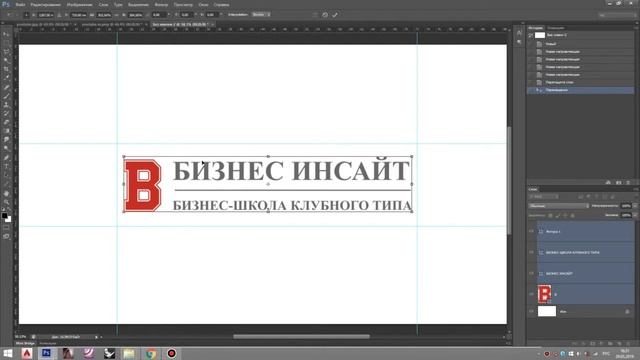Delete the layer with the trash icon
The height and width of the screenshot is (360, 640).
(628, 344)
